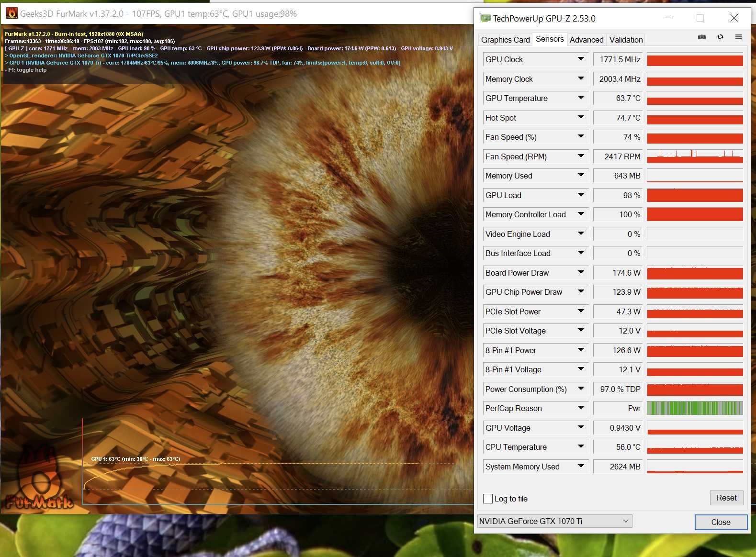The width and height of the screenshot is (756, 557).
Task: Open the PCIe Slot Power dropdown
Action: [x=581, y=312]
